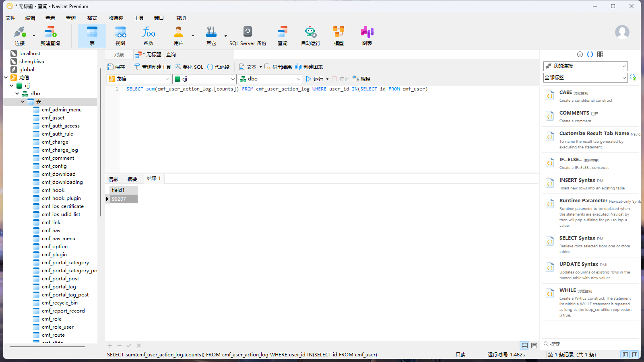
Task: Click the 连接 (Connection) toolbar icon
Action: click(x=19, y=35)
